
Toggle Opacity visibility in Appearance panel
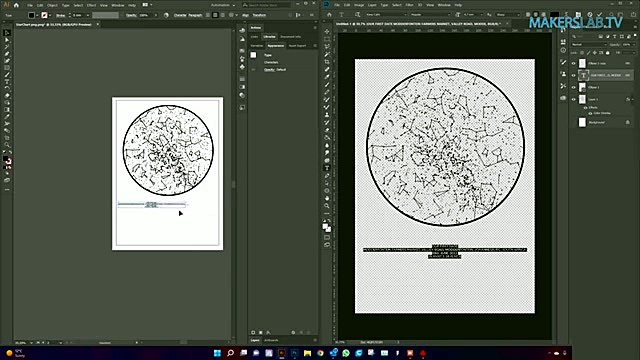[253, 70]
